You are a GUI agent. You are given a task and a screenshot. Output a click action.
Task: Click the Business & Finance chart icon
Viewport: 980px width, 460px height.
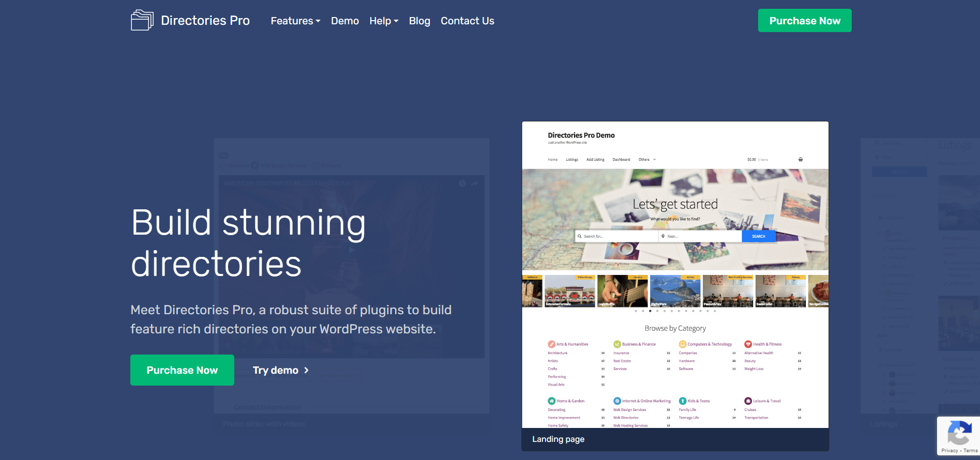click(617, 344)
